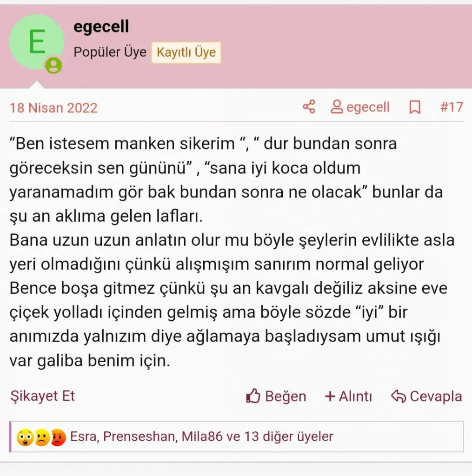Screen dimensions: 472x476
Task: Click the green online-status badge on the avatar
Action: [53, 65]
